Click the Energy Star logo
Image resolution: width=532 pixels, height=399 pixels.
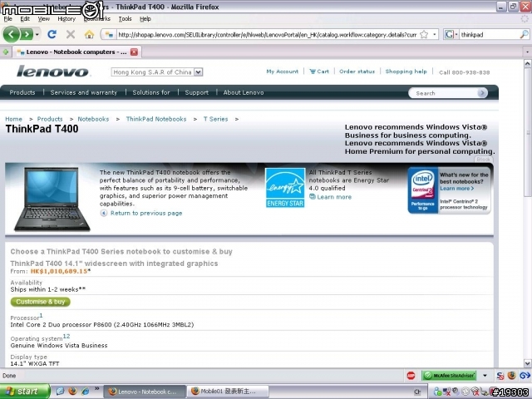click(x=285, y=188)
